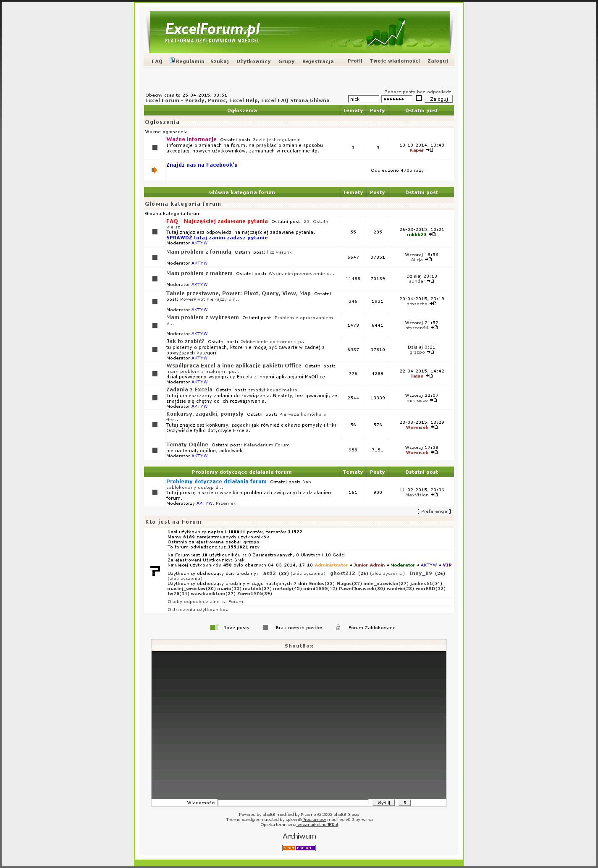The height and width of the screenshot is (868, 598).
Task: Click the R refresh button in ShoutBox
Action: tap(404, 802)
